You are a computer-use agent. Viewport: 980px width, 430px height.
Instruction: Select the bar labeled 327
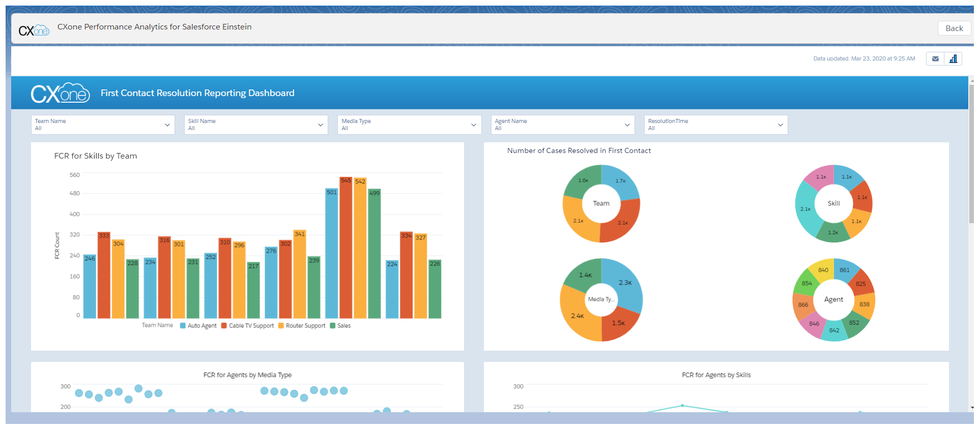[x=420, y=276]
